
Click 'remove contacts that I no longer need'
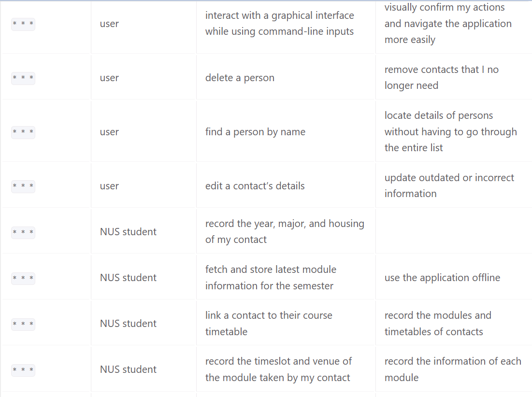click(442, 77)
